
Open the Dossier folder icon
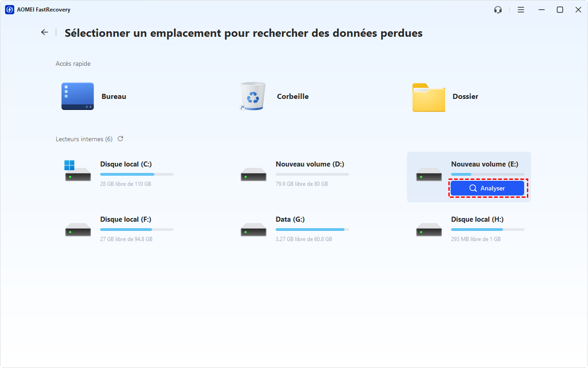tap(429, 98)
